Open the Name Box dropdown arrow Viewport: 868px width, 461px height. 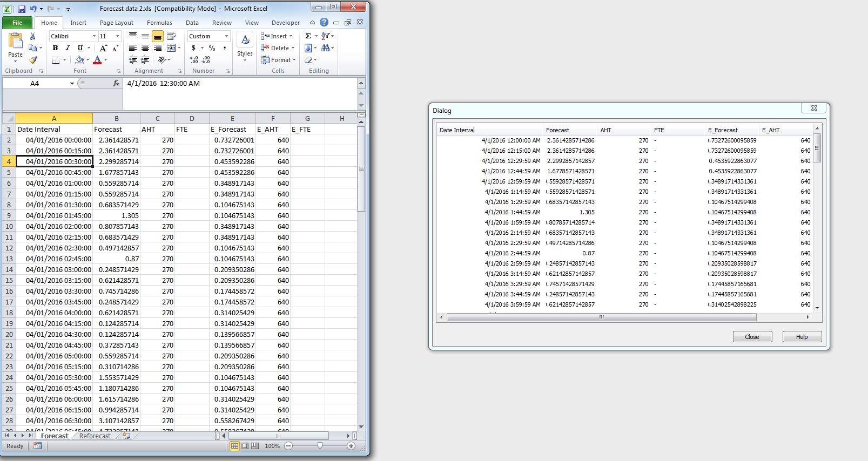point(72,84)
